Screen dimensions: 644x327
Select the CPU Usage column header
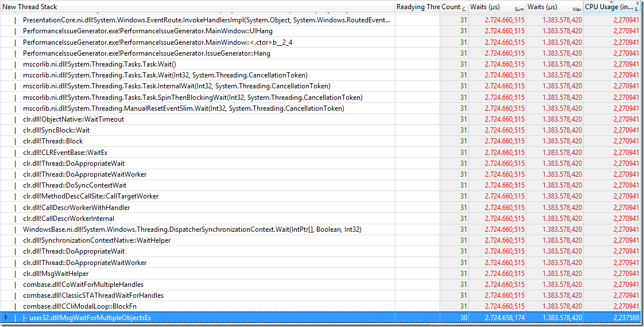(x=611, y=7)
